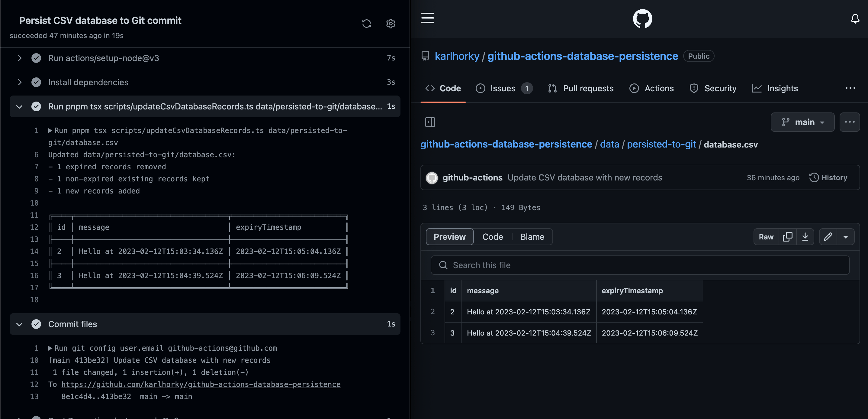Click the Public visibility label
The height and width of the screenshot is (419, 868).
pos(699,56)
